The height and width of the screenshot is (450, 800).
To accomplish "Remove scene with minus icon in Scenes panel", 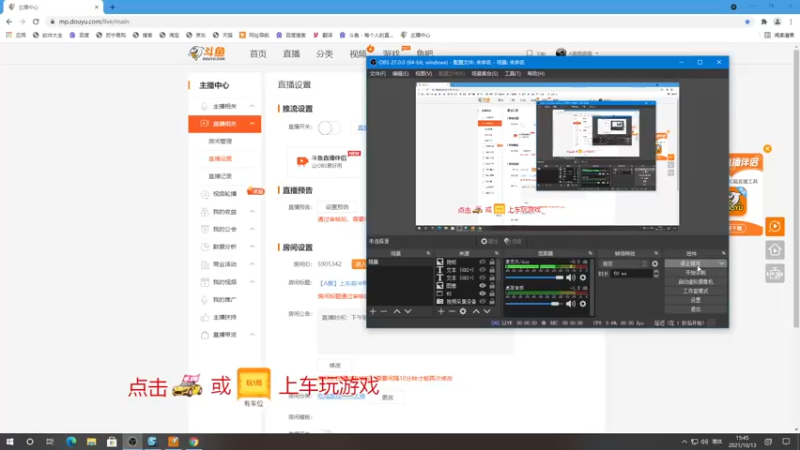I will coord(384,311).
